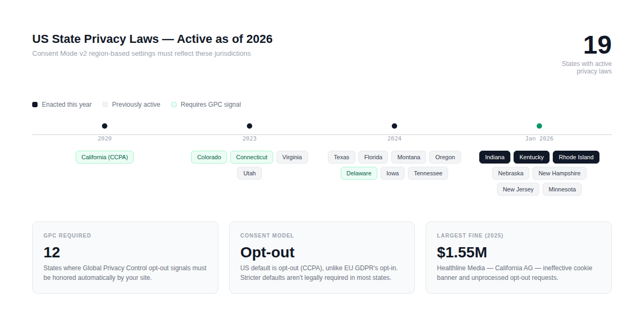Click the Delaware state chip
This screenshot has height=326, width=644.
[358, 173]
